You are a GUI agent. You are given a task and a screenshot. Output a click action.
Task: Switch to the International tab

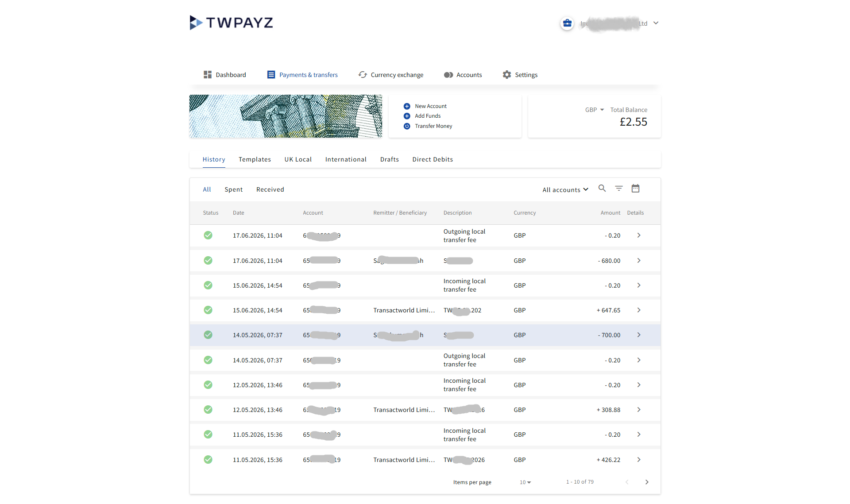(x=346, y=159)
